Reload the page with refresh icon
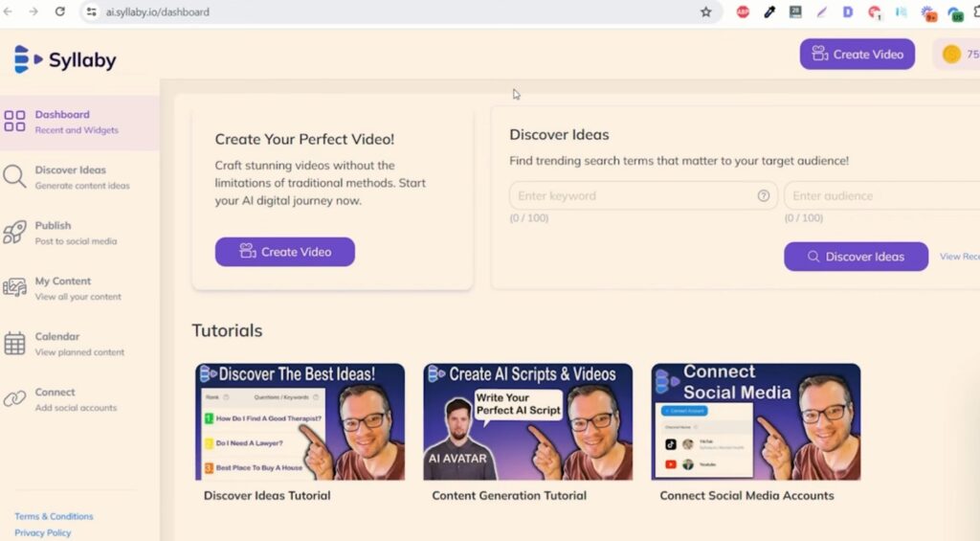Screen dimensions: 980x541 click(60, 11)
